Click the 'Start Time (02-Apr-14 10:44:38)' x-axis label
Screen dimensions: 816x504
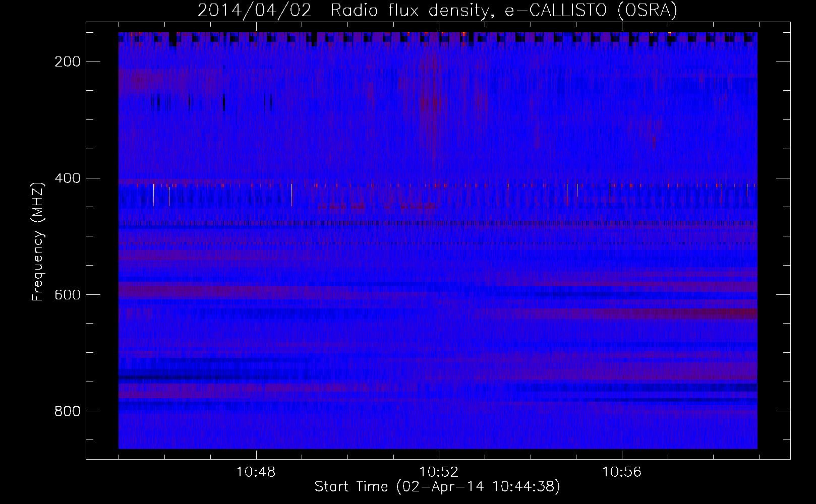(x=437, y=487)
